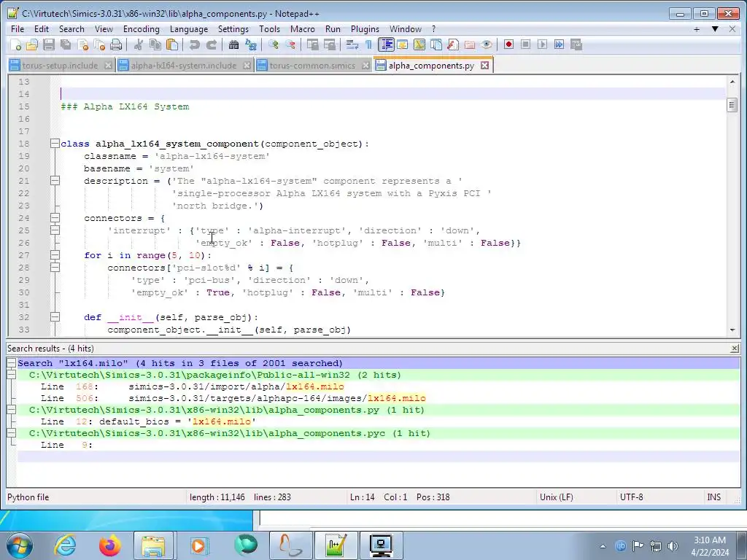Viewport: 747px width, 560px height.
Task: Click the Cut scissors icon
Action: (139, 44)
